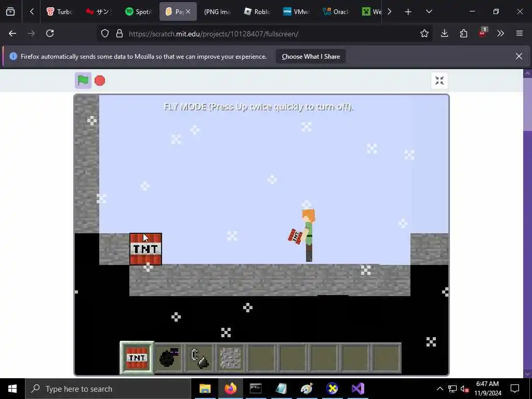Click the tracking protection shield icon
The height and width of the screenshot is (399, 532).
(x=105, y=33)
